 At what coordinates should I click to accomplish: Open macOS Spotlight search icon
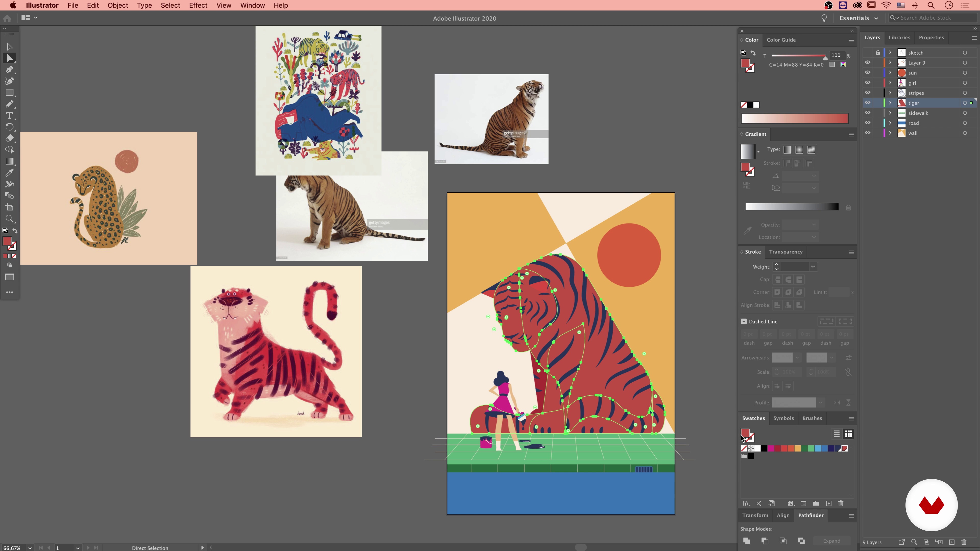coord(930,5)
